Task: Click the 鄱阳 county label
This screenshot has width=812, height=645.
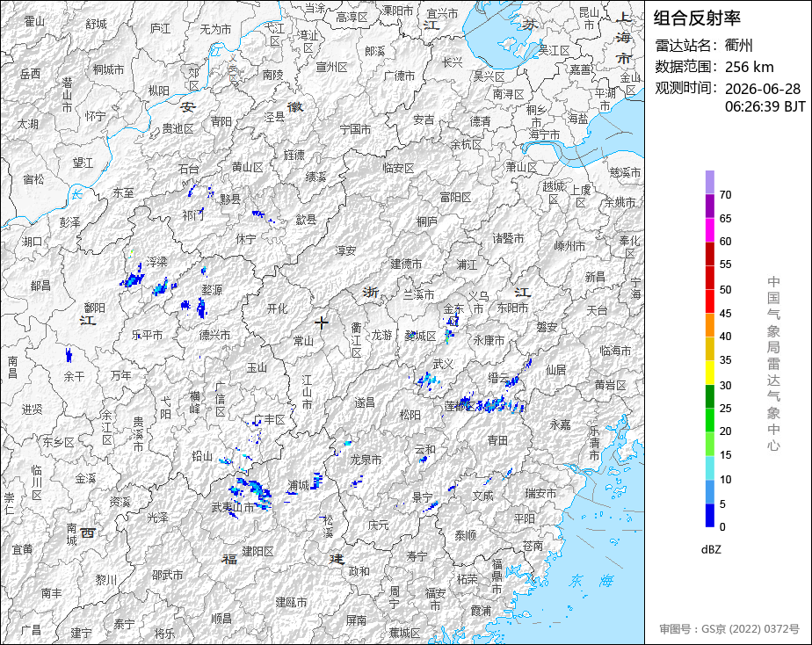Action: tap(94, 308)
